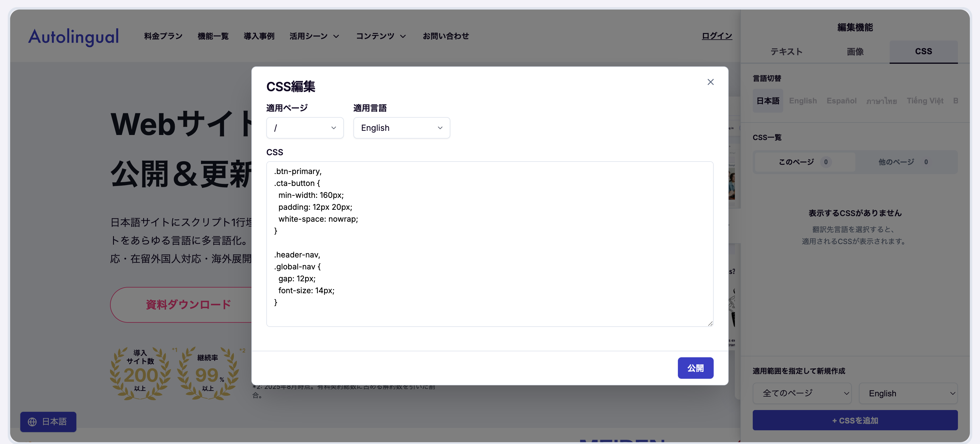
Task: Click the ログイン link
Action: click(x=717, y=36)
